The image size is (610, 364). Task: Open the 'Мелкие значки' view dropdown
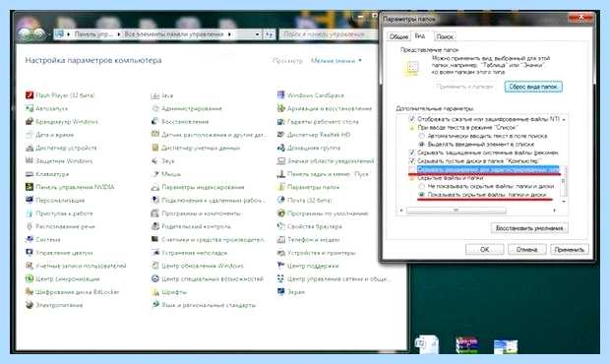click(336, 61)
